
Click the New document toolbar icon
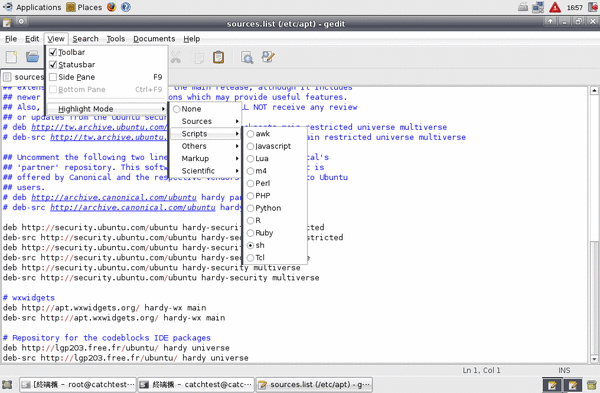pos(11,57)
